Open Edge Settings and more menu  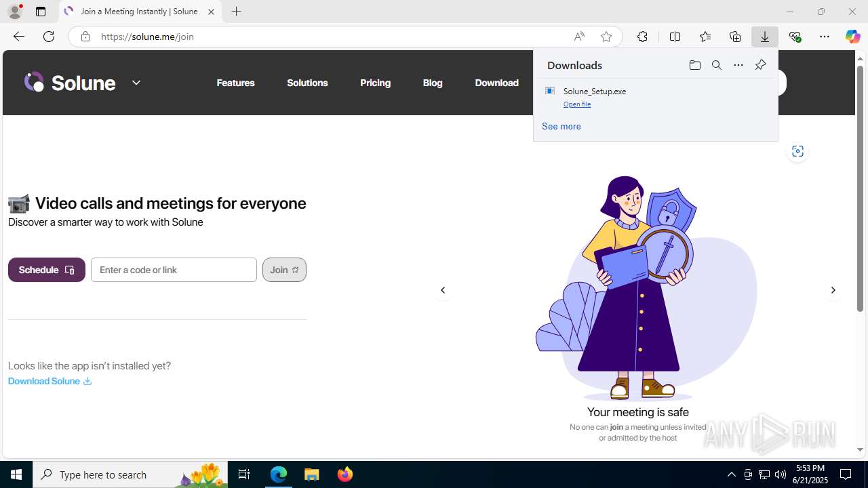tap(825, 37)
